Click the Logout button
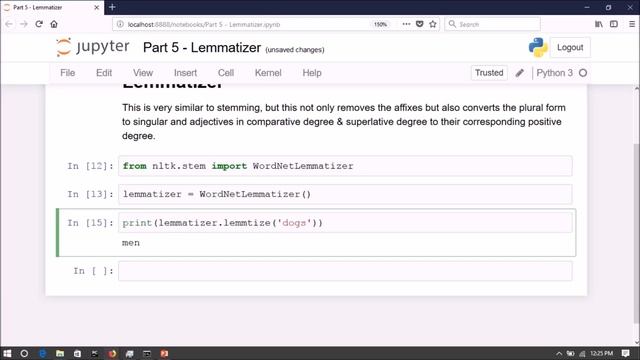The height and width of the screenshot is (360, 640). point(570,47)
